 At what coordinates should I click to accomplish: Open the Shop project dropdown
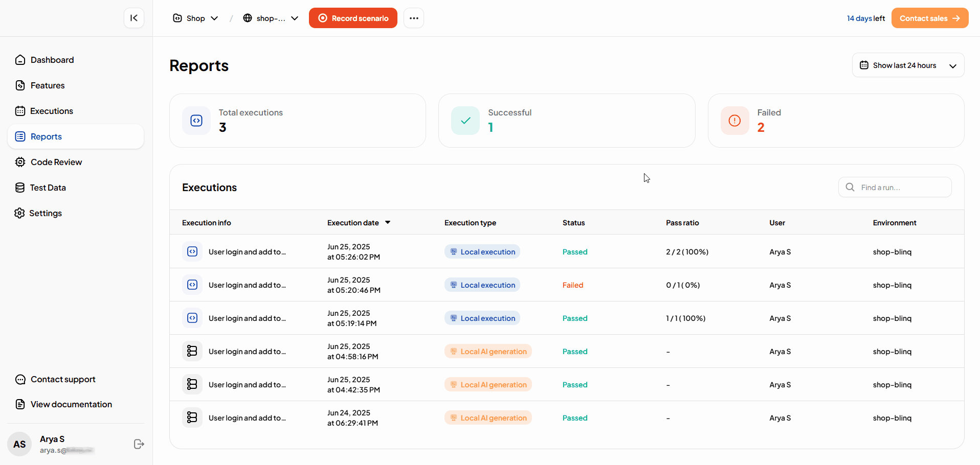tap(195, 18)
